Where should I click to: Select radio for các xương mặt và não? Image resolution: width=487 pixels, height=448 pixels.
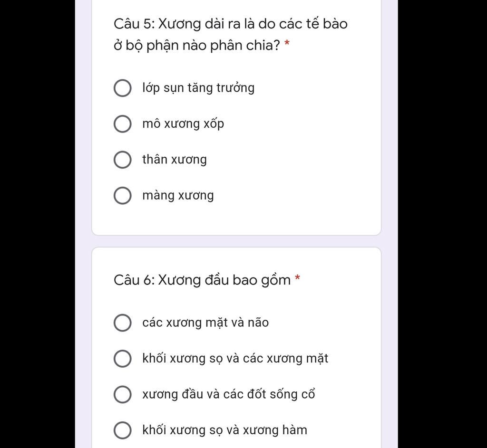[122, 323]
